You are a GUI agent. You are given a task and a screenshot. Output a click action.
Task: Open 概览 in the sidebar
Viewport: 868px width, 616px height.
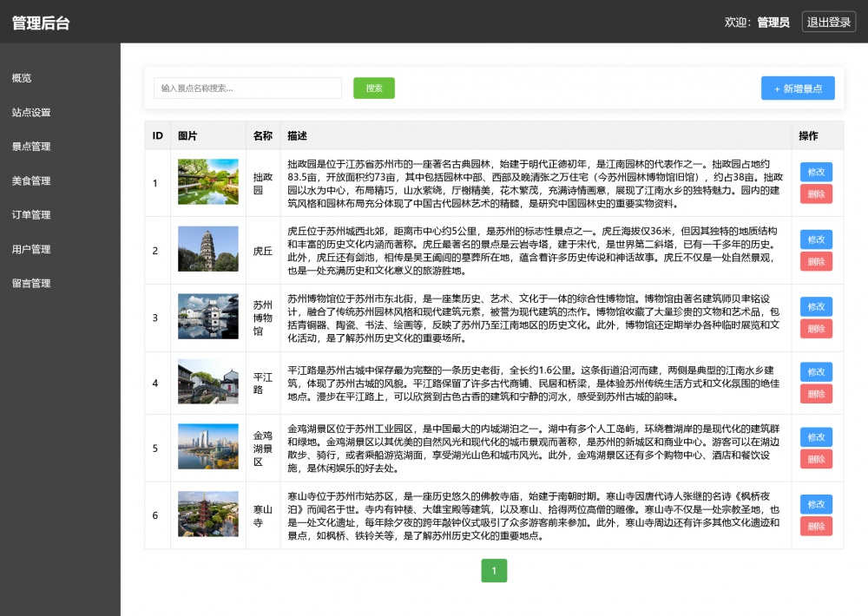22,78
